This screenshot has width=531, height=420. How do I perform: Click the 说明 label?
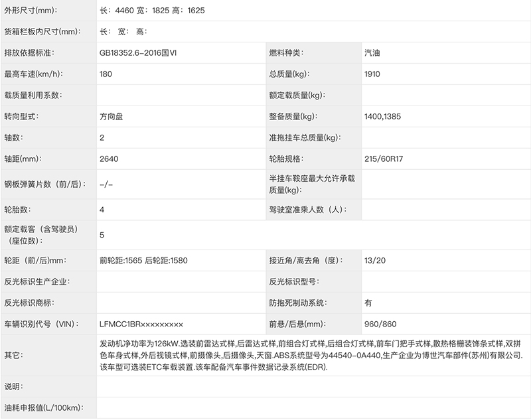[x=13, y=387]
